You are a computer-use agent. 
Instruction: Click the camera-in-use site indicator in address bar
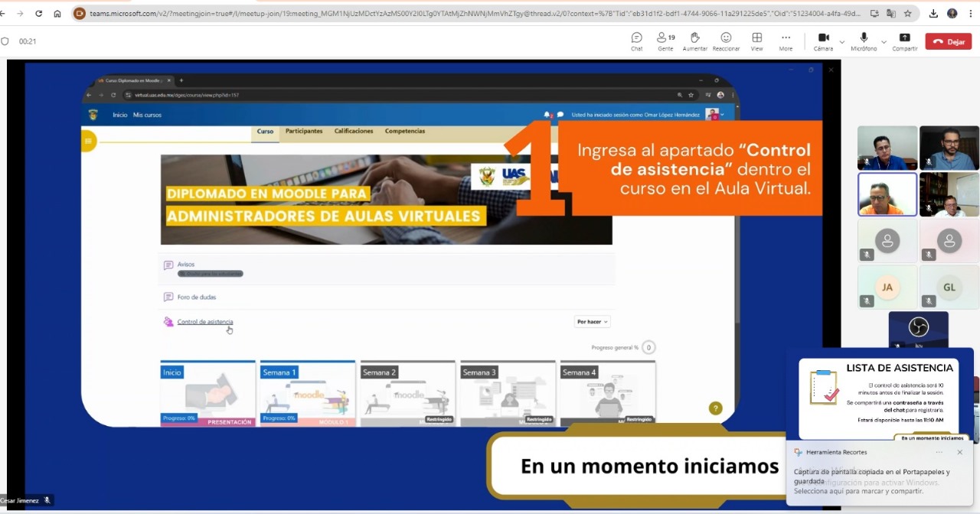(79, 13)
